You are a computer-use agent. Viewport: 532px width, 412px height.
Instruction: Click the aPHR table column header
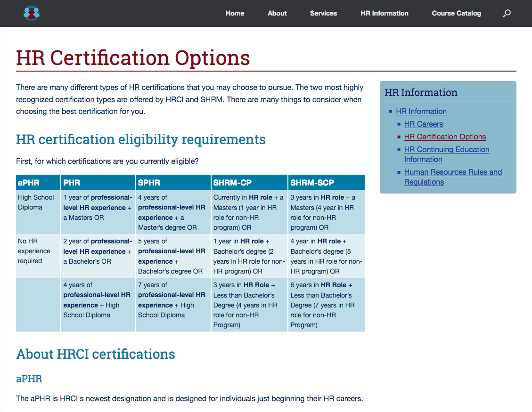click(x=29, y=183)
